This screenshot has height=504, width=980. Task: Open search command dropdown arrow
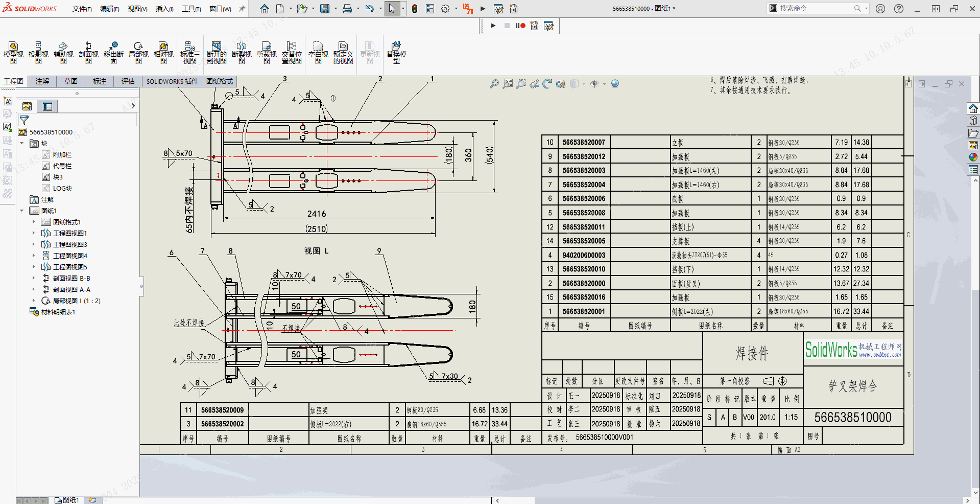[867, 9]
